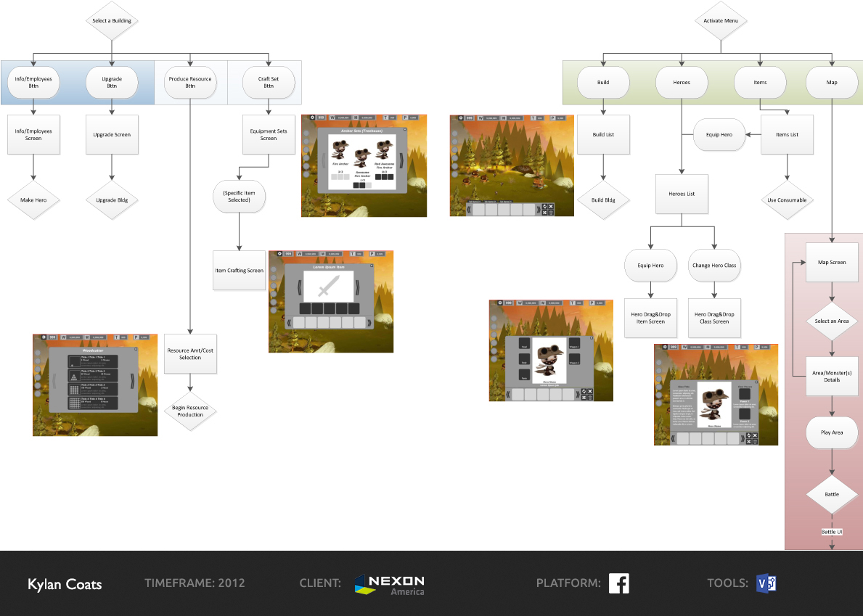Select the Upgrade Bldg diamond

point(112,200)
